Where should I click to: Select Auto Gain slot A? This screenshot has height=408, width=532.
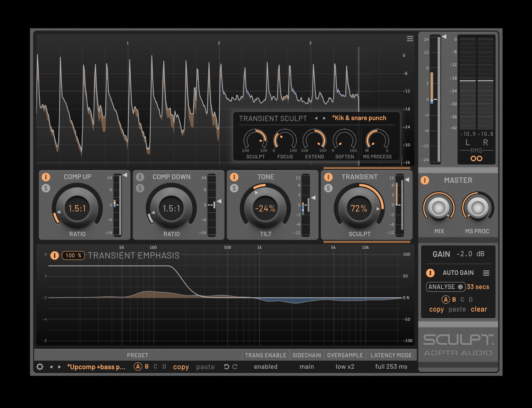click(x=445, y=300)
